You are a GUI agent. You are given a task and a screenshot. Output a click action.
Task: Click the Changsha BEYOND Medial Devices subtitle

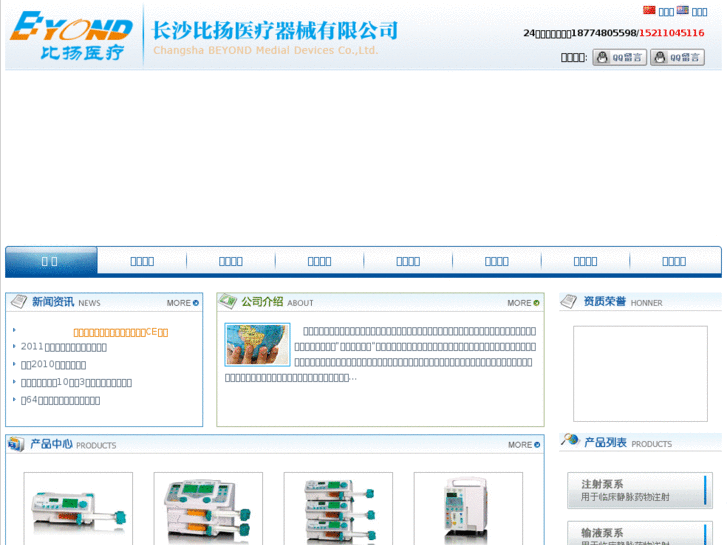tap(266, 50)
